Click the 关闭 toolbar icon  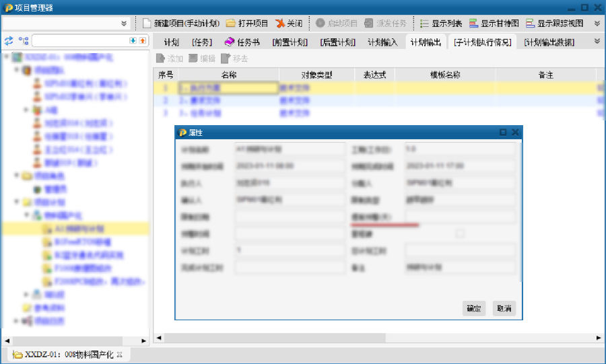[280, 23]
